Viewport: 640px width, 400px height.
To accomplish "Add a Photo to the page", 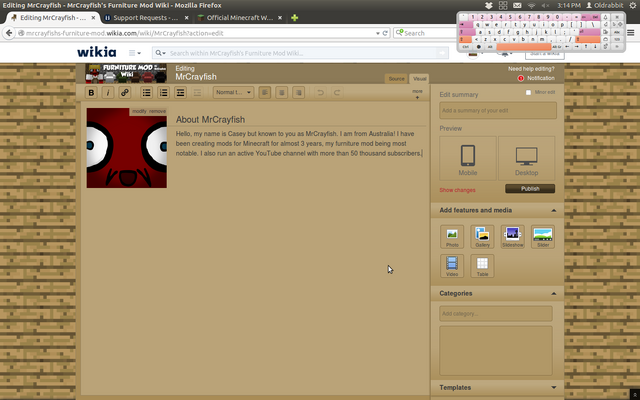I will (452, 236).
